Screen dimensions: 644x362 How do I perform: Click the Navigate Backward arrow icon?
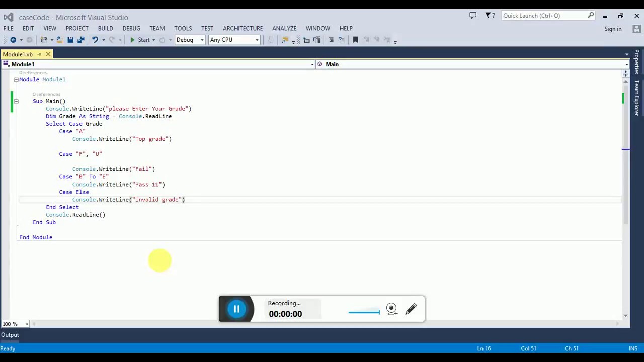pyautogui.click(x=13, y=40)
